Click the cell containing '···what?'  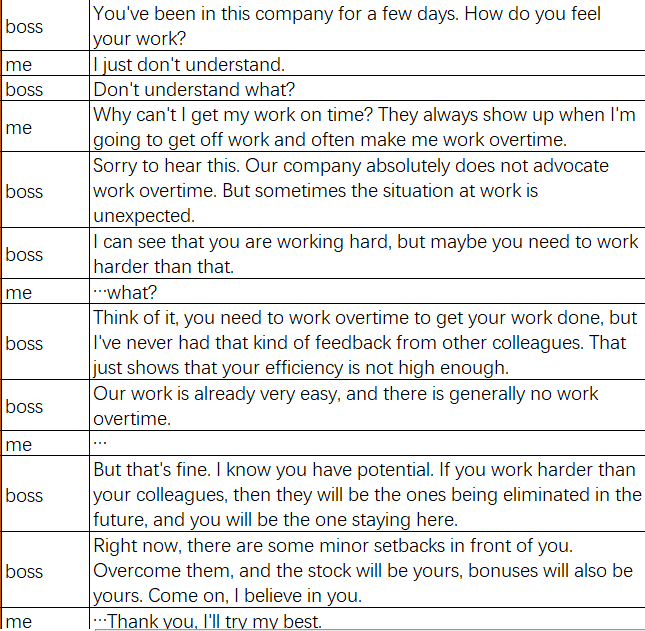click(x=367, y=292)
